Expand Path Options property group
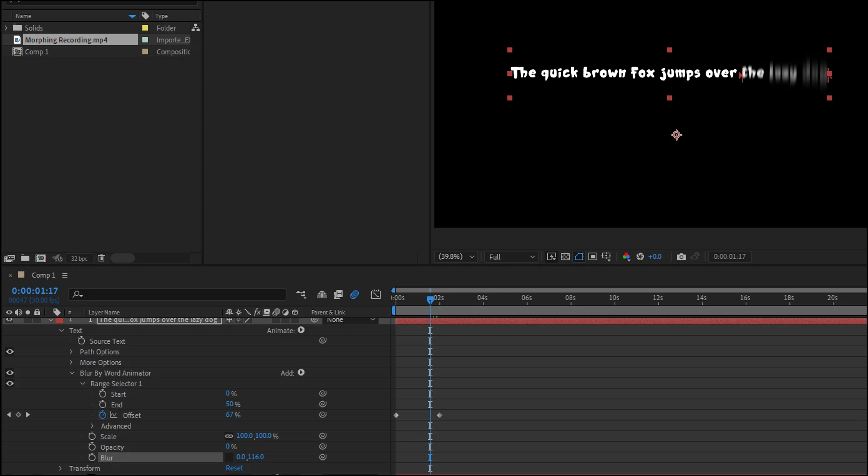Viewport: 868px width, 476px height. point(72,352)
